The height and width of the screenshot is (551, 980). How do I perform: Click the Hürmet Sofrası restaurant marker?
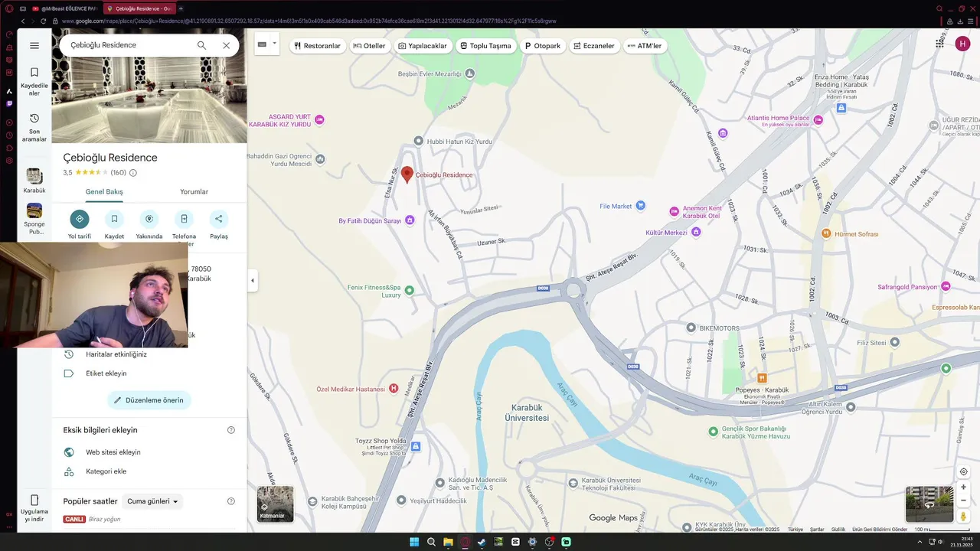[x=826, y=233]
